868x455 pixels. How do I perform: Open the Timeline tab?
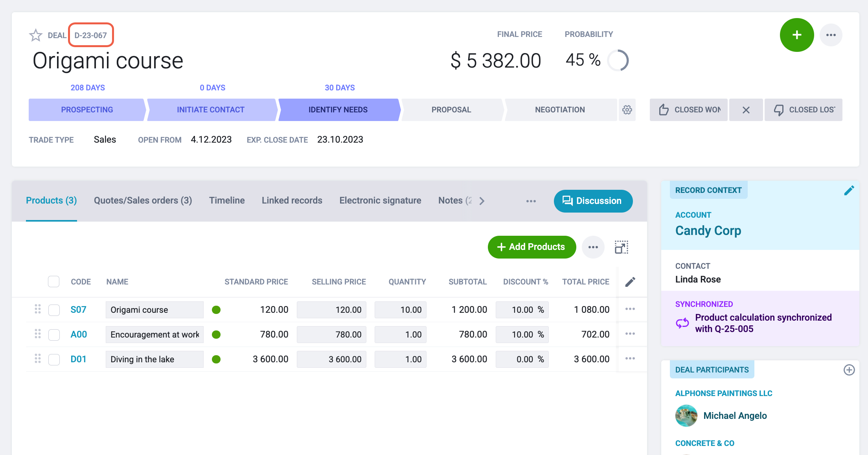(227, 200)
